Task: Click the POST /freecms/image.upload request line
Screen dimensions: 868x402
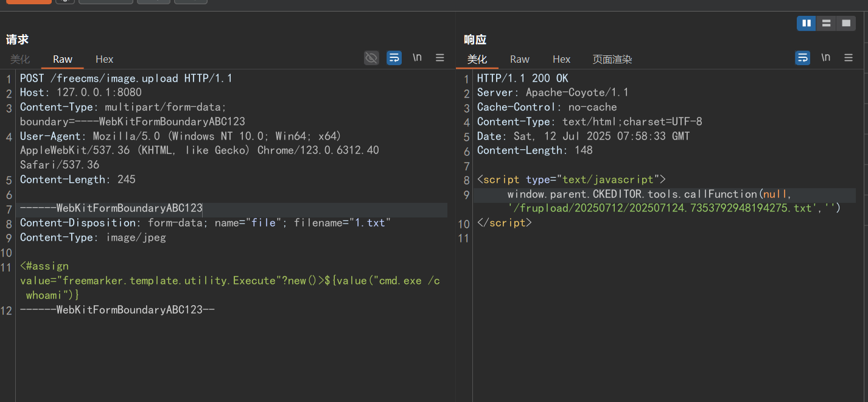Action: (x=126, y=79)
